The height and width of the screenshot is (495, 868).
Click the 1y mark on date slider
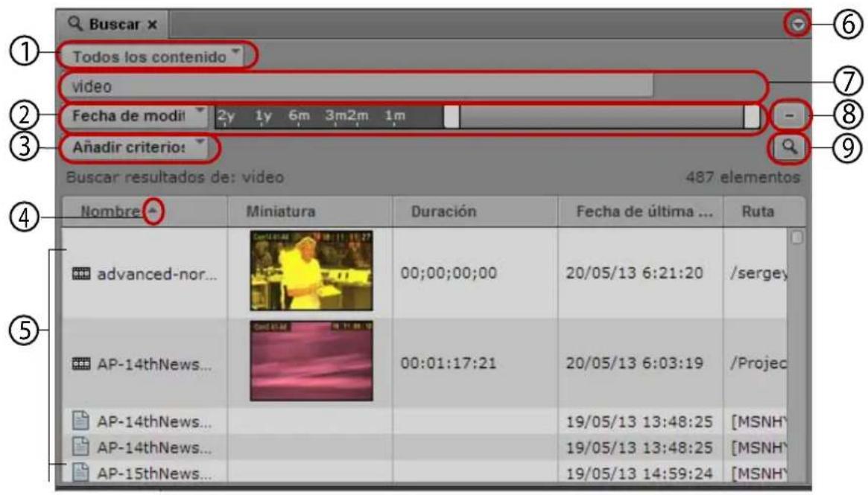click(263, 115)
